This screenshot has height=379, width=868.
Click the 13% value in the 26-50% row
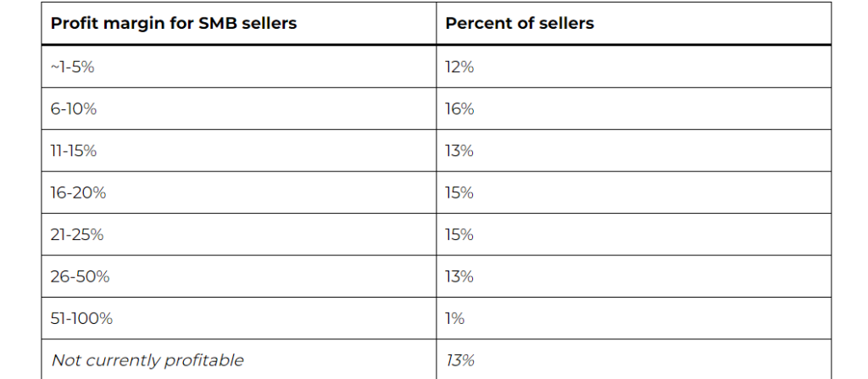tap(459, 276)
